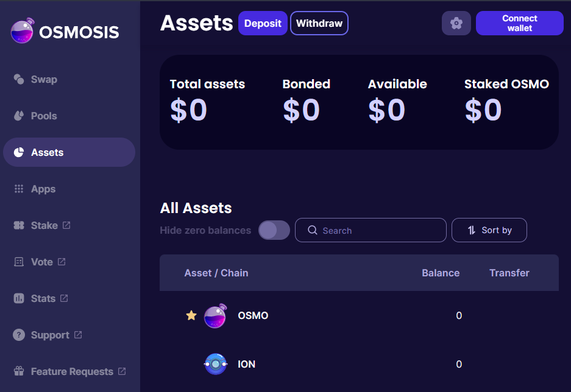571x392 pixels.
Task: Open the settings gear icon
Action: tap(456, 23)
